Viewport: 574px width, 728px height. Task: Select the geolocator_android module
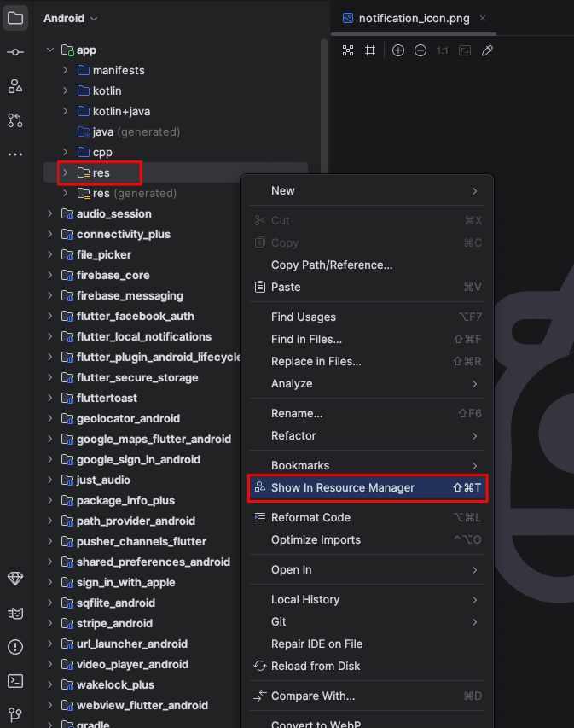120,418
